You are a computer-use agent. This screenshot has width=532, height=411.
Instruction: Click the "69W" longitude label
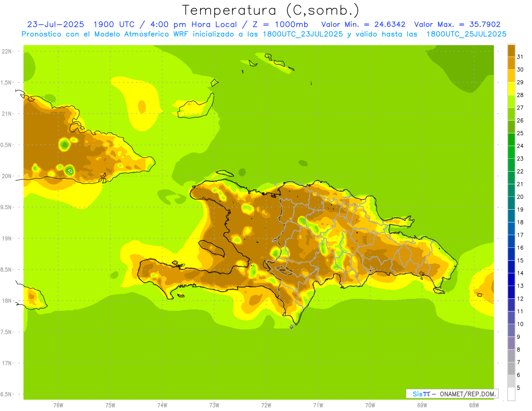(x=422, y=405)
